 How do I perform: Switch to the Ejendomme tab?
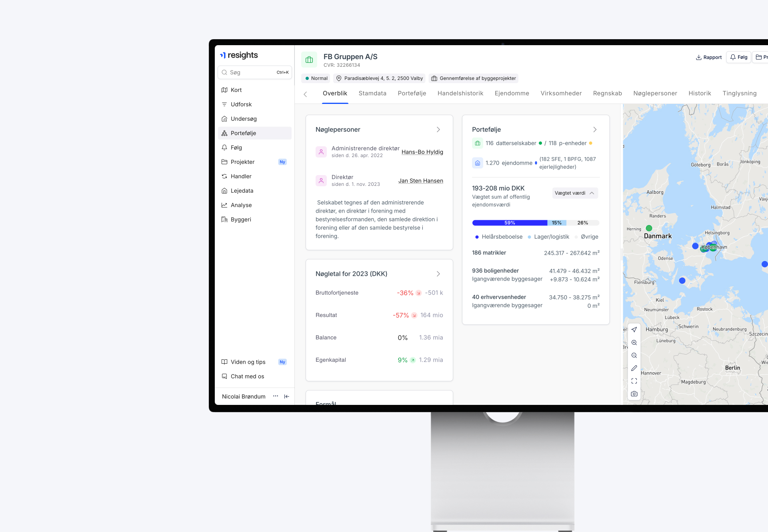click(x=512, y=93)
